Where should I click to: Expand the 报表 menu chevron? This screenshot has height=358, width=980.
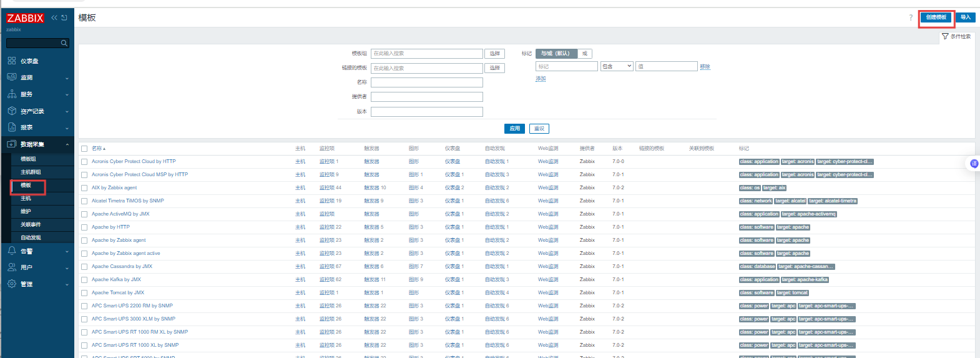coord(67,128)
